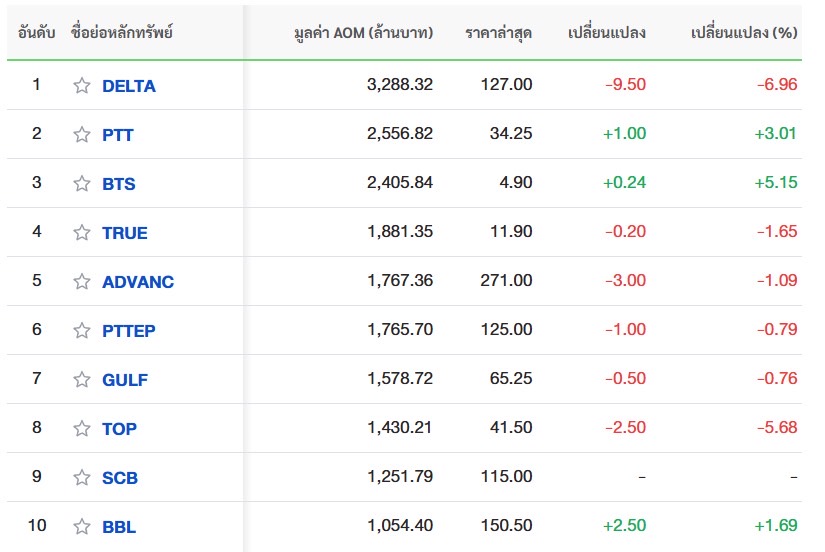
Task: Favorite GULF using its star icon
Action: [x=82, y=380]
